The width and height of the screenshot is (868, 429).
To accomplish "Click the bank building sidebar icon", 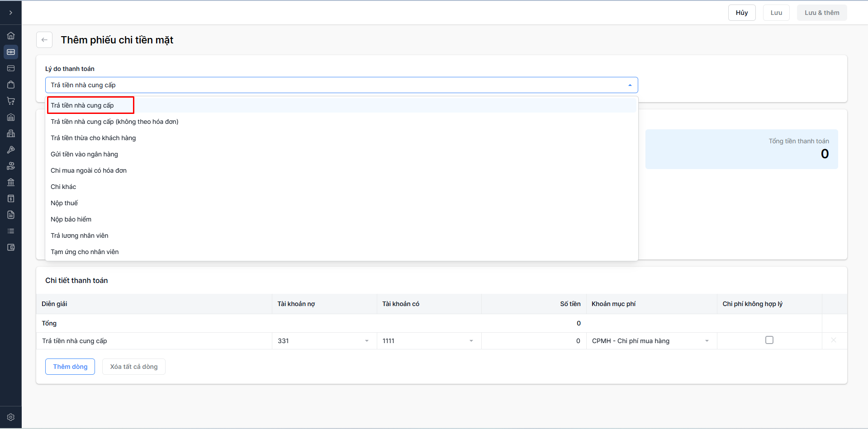I will [x=11, y=182].
